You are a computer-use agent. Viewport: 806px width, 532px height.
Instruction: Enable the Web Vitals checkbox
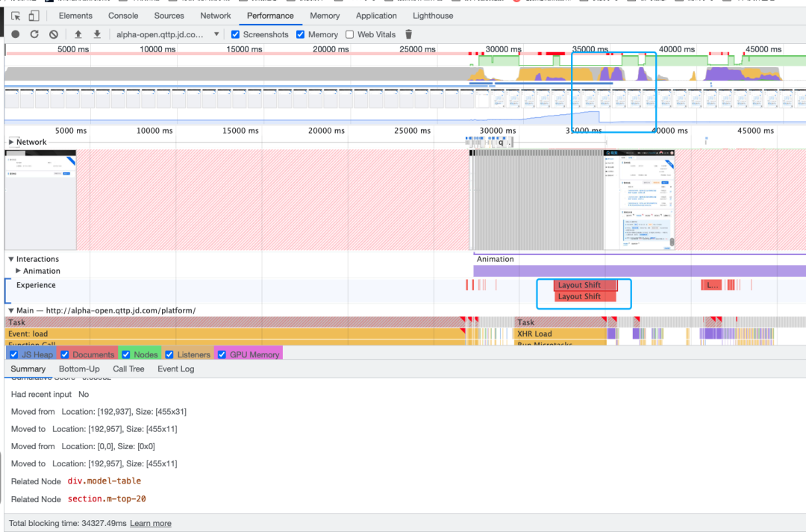click(349, 34)
